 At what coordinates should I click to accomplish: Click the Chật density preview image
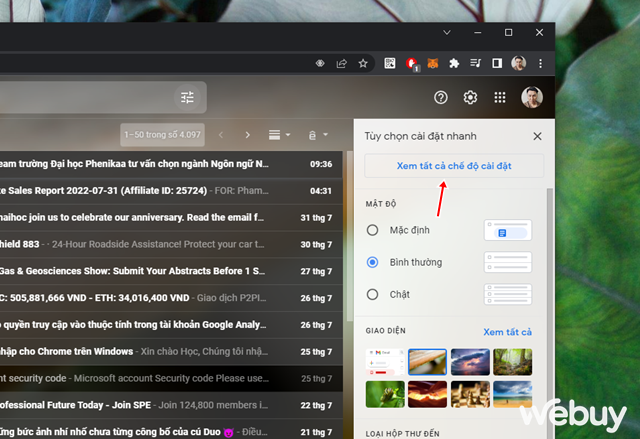pos(508,295)
